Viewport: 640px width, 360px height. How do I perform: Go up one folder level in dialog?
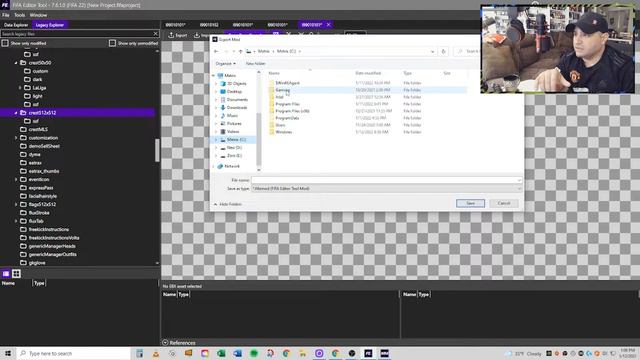coord(241,51)
